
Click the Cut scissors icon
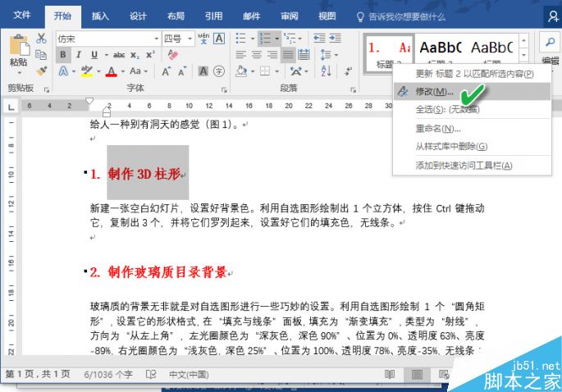click(41, 39)
